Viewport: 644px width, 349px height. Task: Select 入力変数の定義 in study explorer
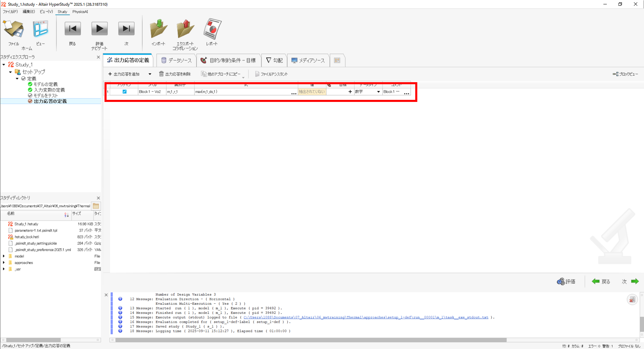click(x=49, y=90)
